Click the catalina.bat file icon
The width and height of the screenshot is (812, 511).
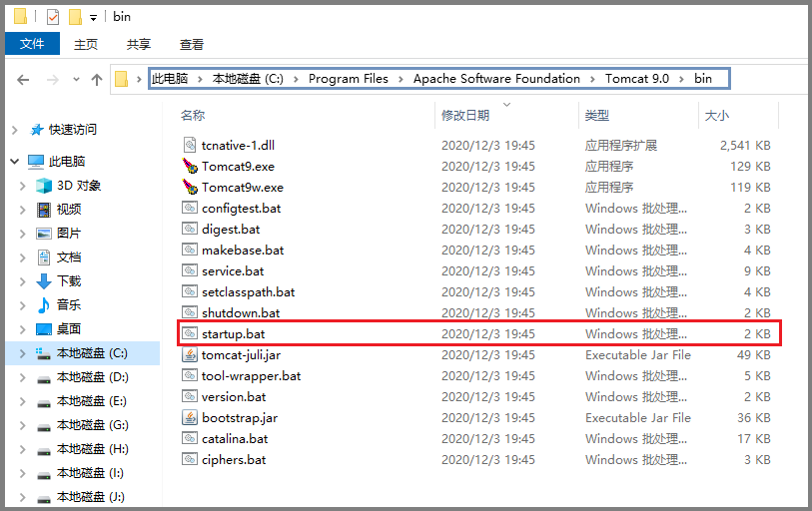click(x=190, y=438)
